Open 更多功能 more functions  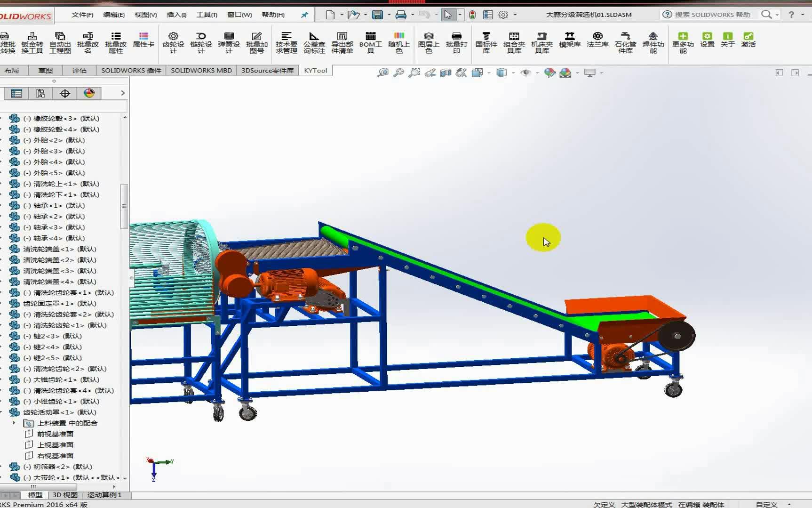[x=683, y=42]
